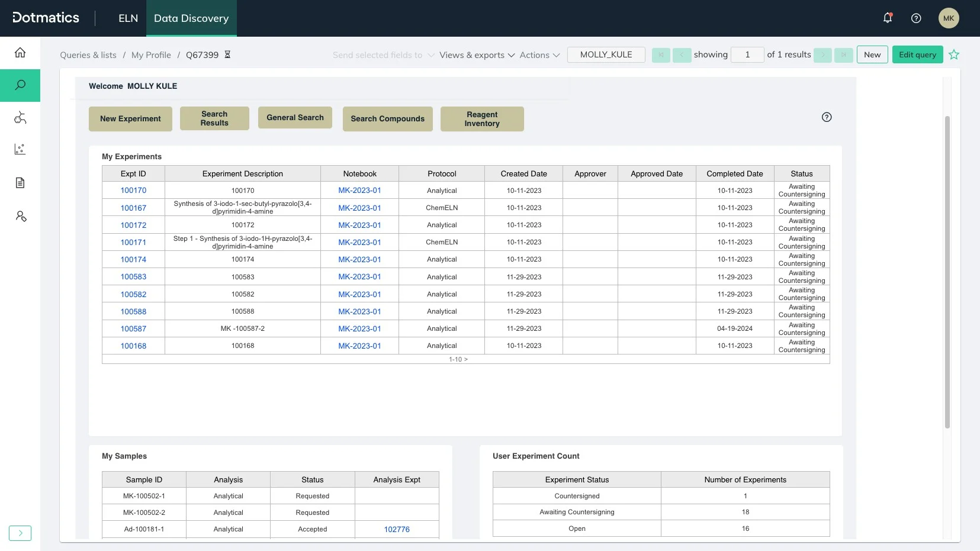This screenshot has width=980, height=551.
Task: Click the New Experiment button
Action: 130,119
